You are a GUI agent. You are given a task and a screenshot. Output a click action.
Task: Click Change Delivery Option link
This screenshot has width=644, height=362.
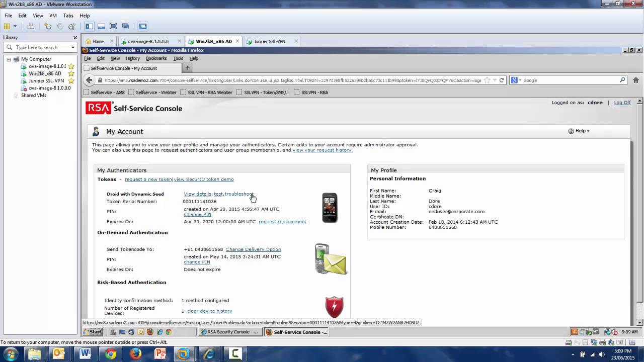pos(253,249)
